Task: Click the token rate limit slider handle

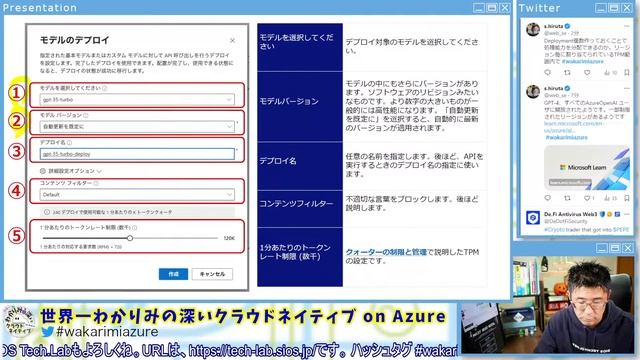Action: click(130, 238)
